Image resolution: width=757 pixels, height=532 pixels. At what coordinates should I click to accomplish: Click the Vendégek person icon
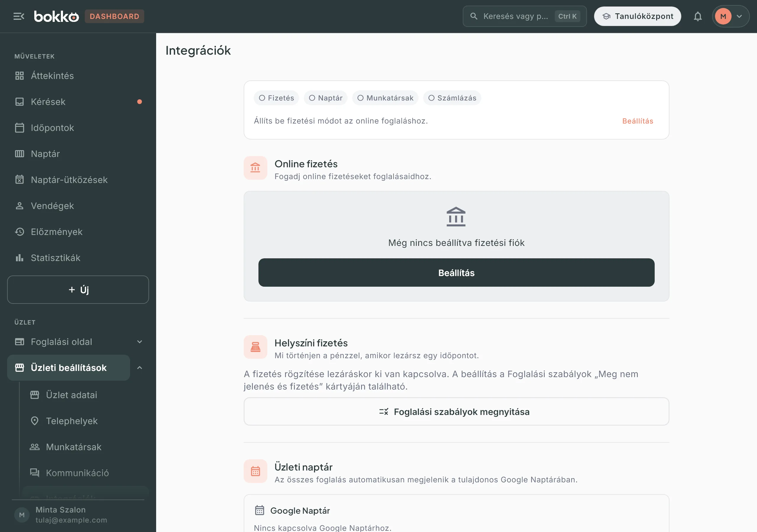coord(20,206)
